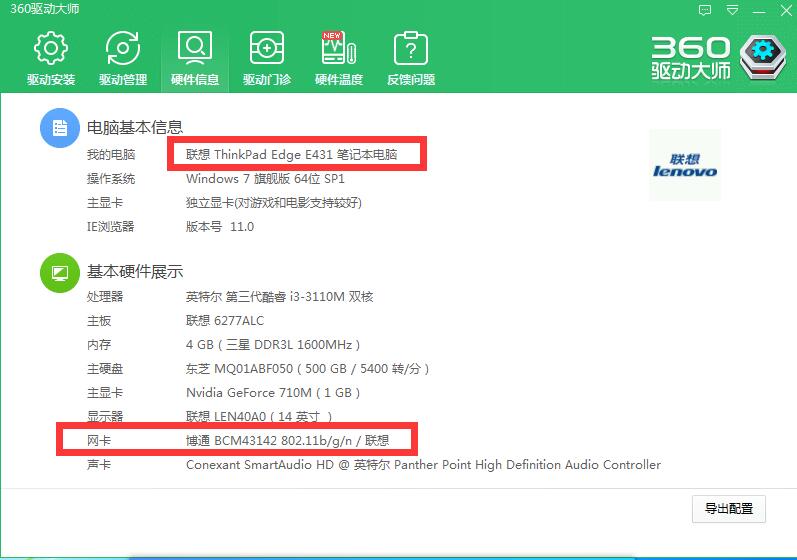Click the 主硬盘 label
Viewport: 797px width, 560px height.
pos(105,368)
